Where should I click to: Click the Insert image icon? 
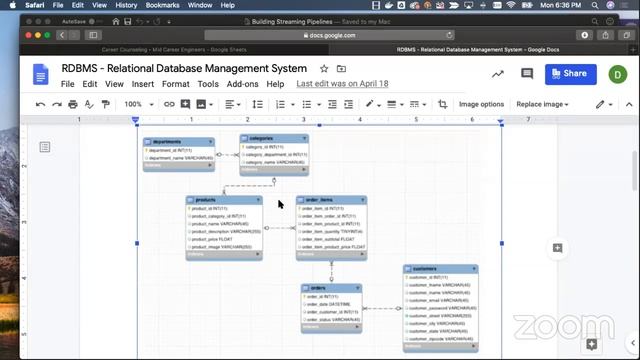(201, 104)
